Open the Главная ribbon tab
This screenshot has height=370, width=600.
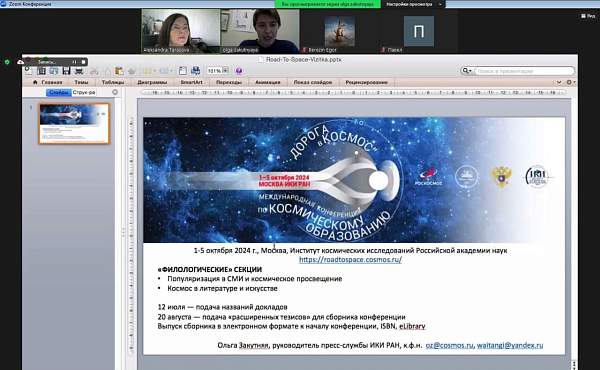tap(52, 82)
